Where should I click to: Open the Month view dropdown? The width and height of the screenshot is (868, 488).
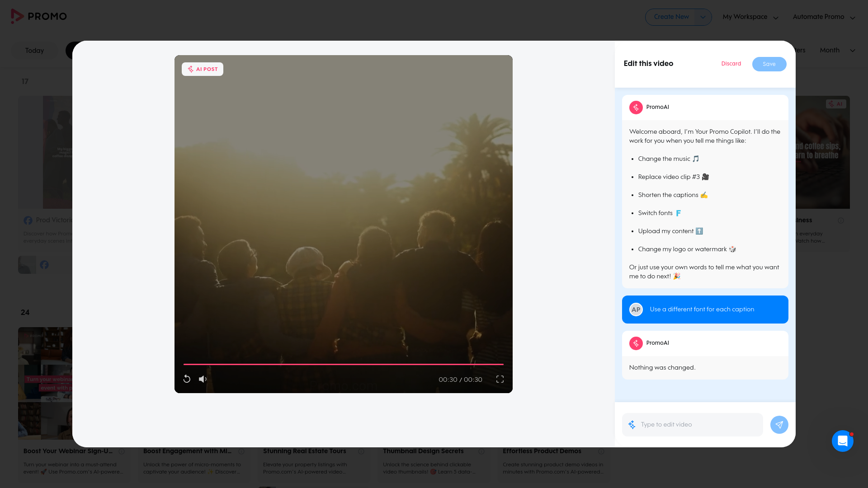click(x=837, y=50)
